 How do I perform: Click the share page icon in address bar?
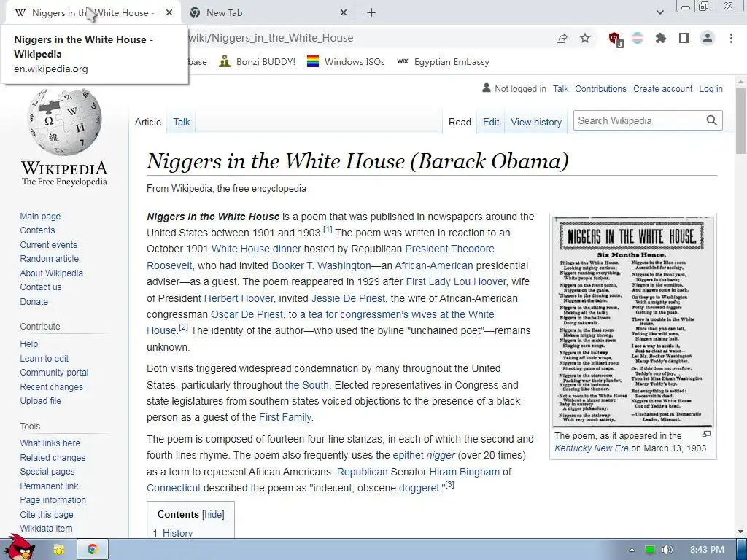pos(562,38)
